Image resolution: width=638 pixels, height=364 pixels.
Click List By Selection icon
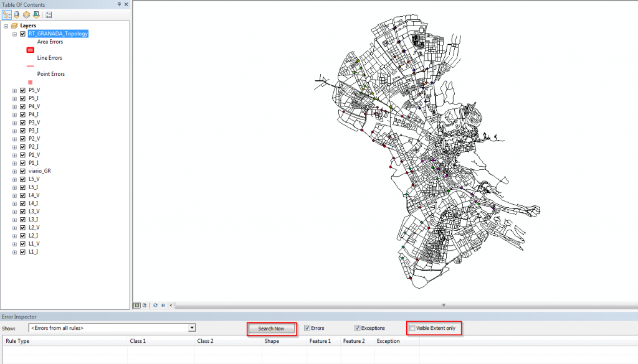(x=36, y=14)
